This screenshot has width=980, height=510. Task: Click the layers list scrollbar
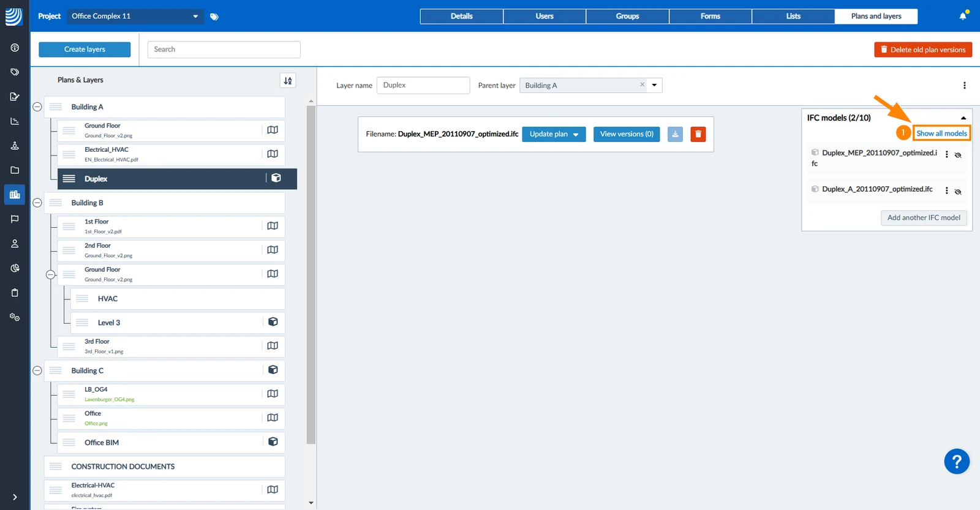[x=311, y=274]
